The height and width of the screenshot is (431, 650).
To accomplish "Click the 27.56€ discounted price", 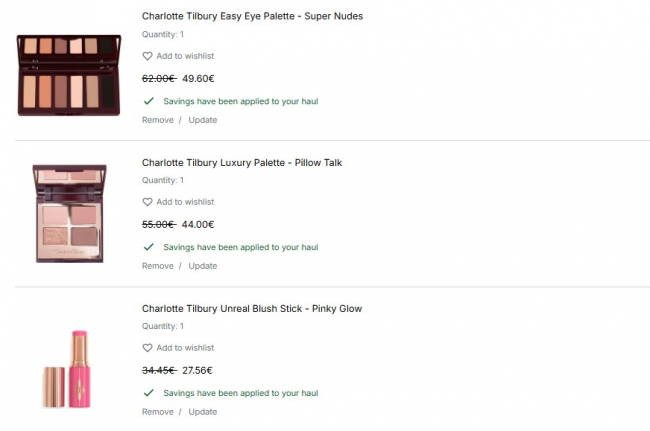I will tap(198, 370).
